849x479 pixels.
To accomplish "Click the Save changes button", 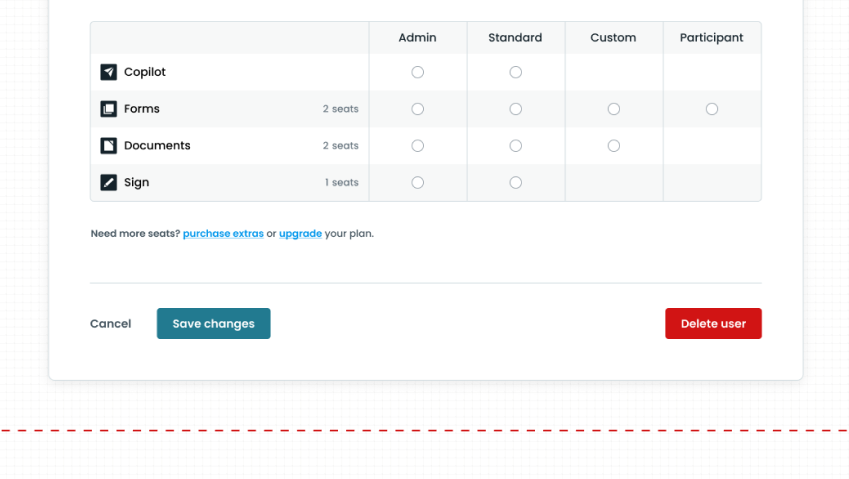I will coord(213,324).
